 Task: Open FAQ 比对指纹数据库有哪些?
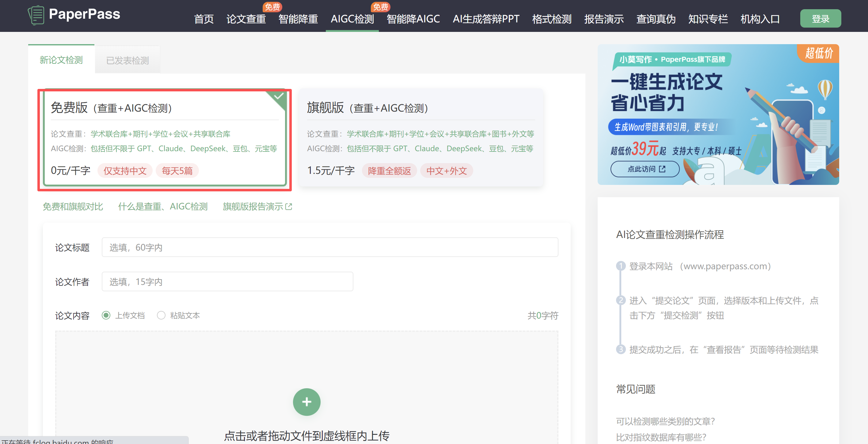[x=661, y=437]
